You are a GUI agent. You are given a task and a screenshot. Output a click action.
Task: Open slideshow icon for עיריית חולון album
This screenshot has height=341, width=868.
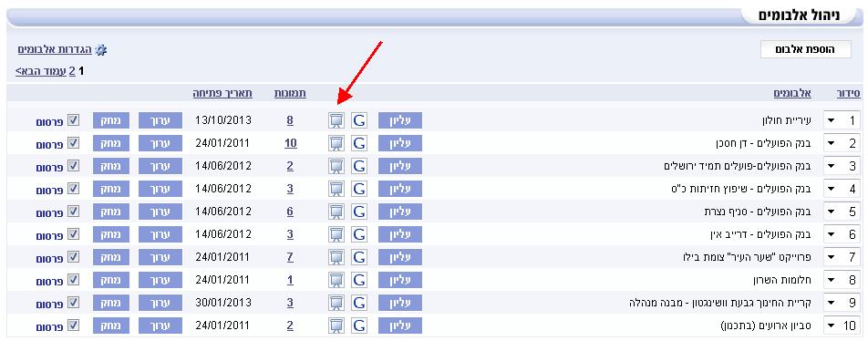pos(336,120)
